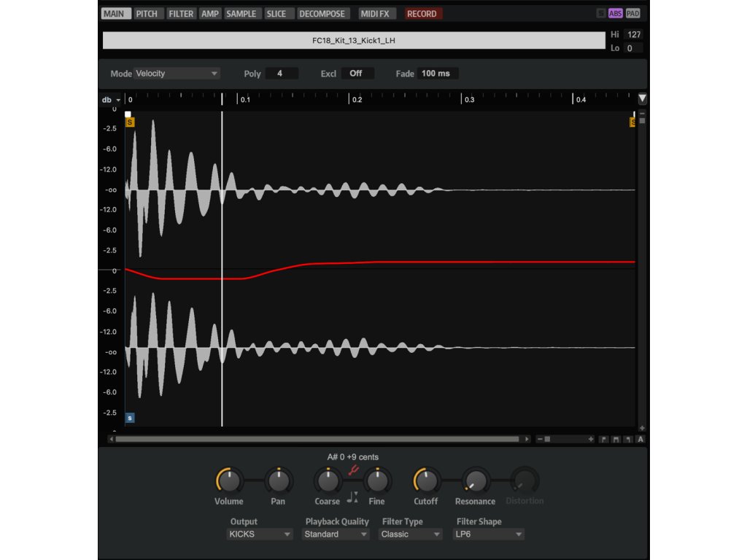Open the Output KICKS dropdown
Viewport: 747px width, 560px height.
tap(259, 534)
